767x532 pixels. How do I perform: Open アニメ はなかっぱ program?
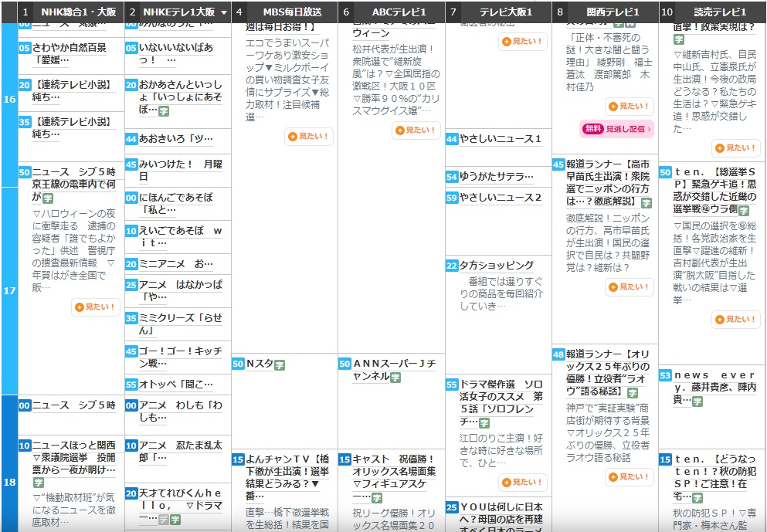click(181, 290)
